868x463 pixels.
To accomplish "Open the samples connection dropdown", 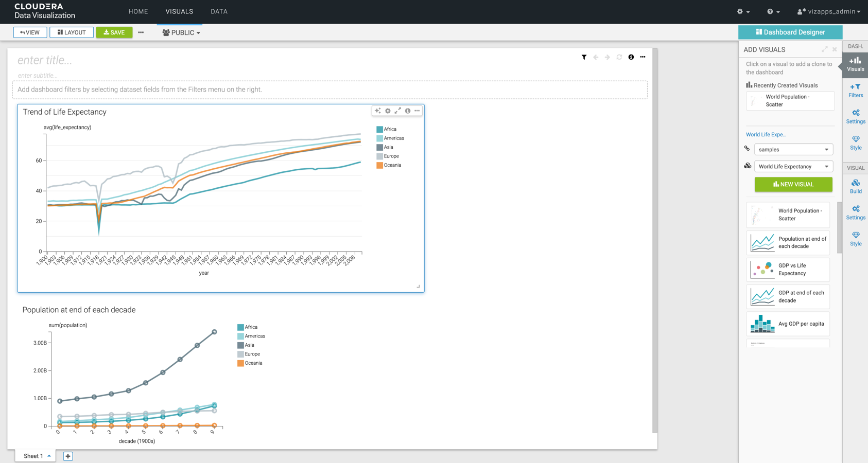I will [793, 150].
